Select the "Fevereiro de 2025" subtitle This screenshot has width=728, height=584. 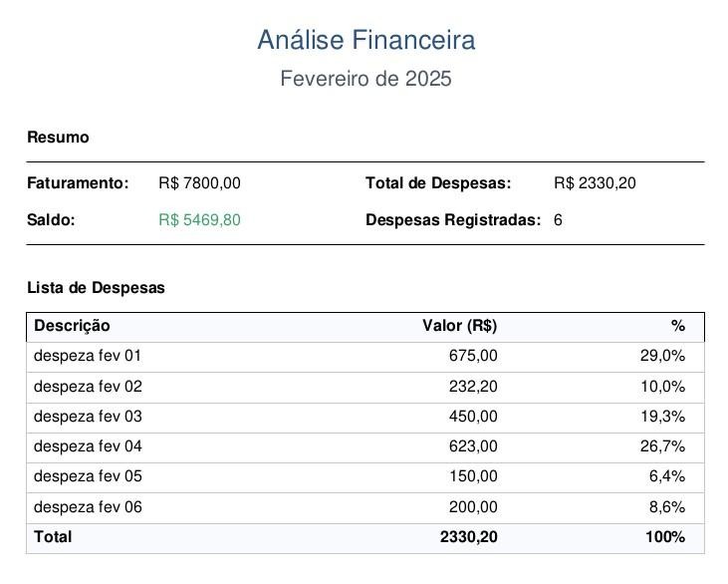point(365,79)
